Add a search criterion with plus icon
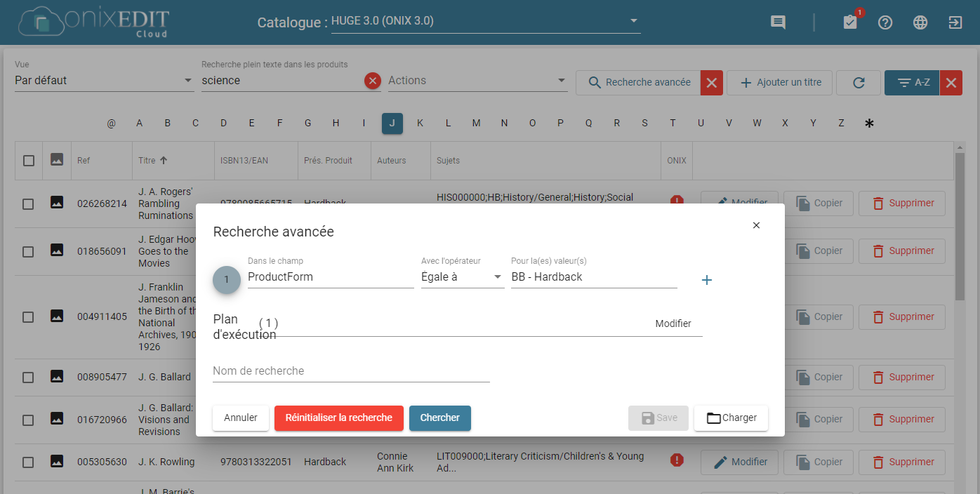Viewport: 980px width, 494px height. pyautogui.click(x=707, y=280)
